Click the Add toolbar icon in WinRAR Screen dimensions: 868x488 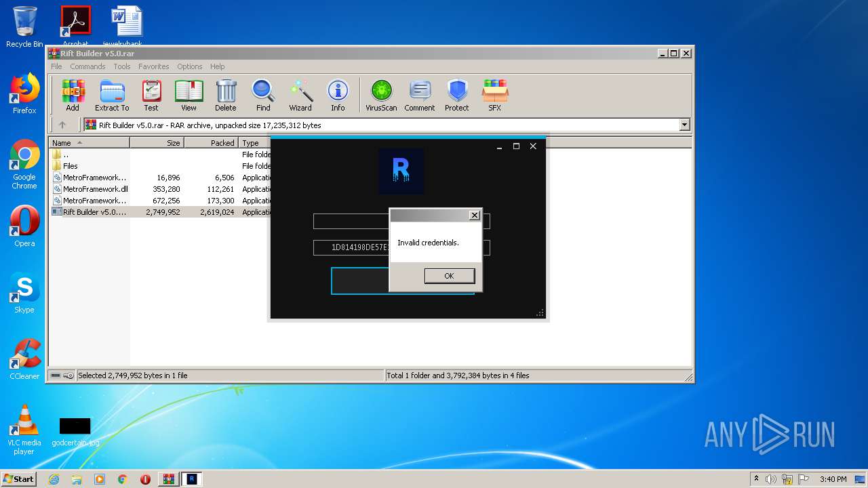pyautogui.click(x=73, y=96)
